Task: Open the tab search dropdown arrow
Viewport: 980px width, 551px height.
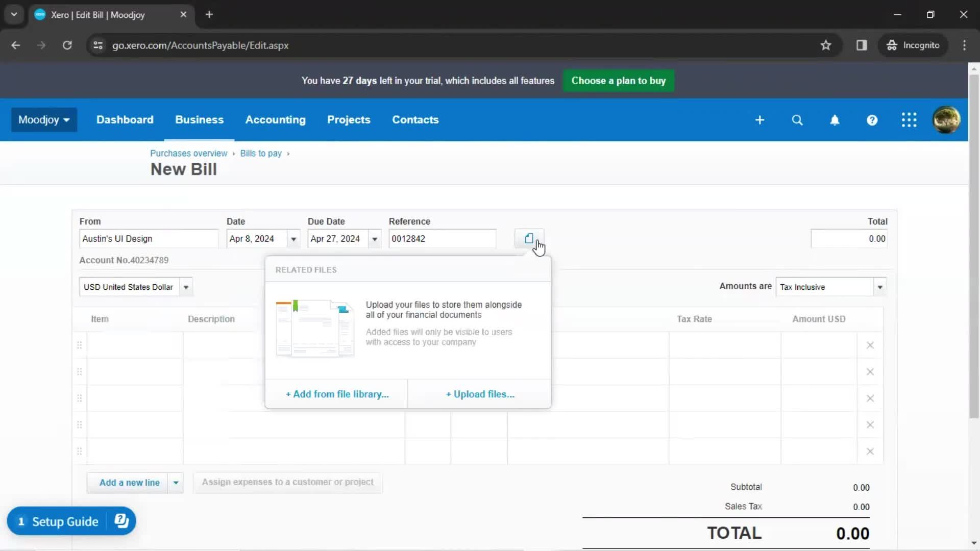Action: [x=14, y=15]
